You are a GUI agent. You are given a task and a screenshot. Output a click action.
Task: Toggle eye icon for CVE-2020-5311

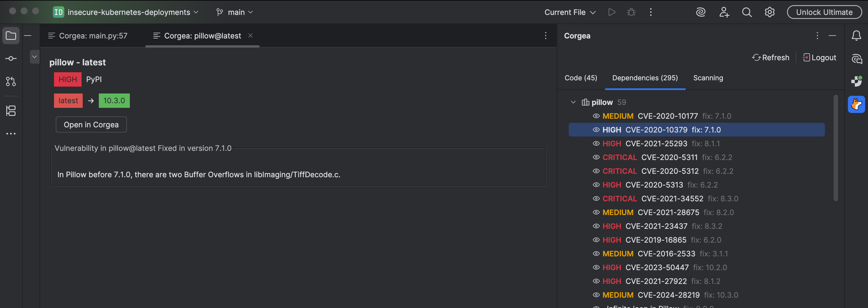tap(596, 157)
